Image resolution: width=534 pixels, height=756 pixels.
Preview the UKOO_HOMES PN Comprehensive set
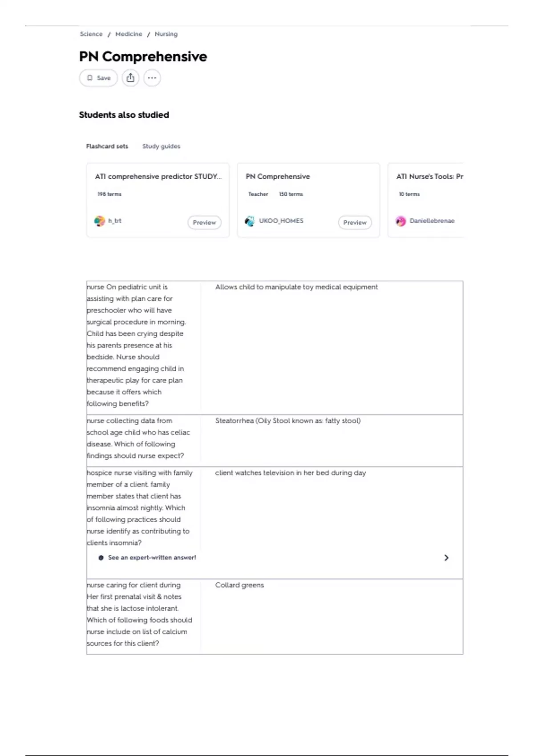(355, 222)
